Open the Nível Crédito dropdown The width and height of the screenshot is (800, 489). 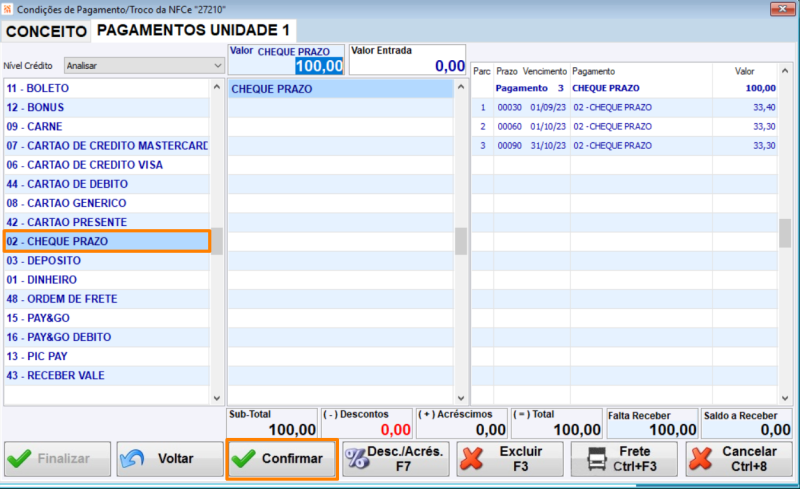144,65
